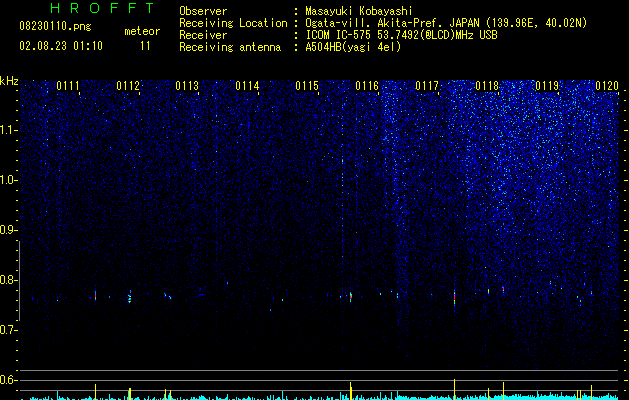Click the meteor label

coord(142,31)
